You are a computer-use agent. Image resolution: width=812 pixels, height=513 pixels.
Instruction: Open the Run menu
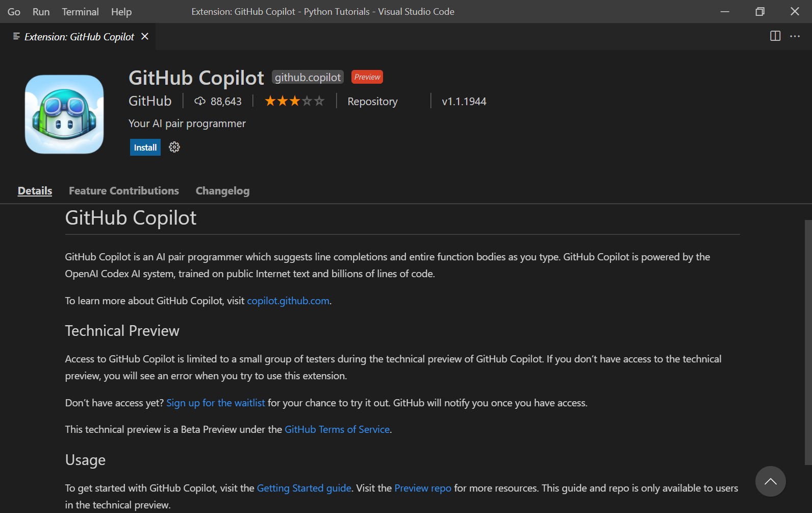click(41, 12)
